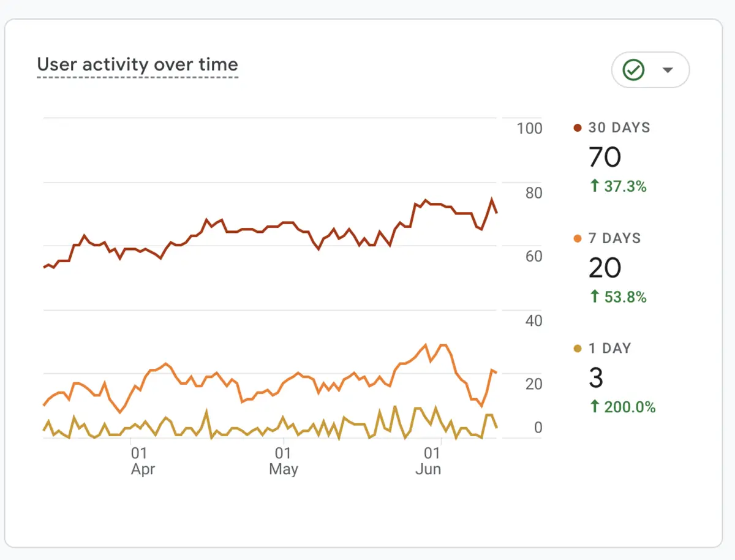The image size is (735, 560).
Task: Click the 01 Apr axis marker
Action: (x=142, y=461)
